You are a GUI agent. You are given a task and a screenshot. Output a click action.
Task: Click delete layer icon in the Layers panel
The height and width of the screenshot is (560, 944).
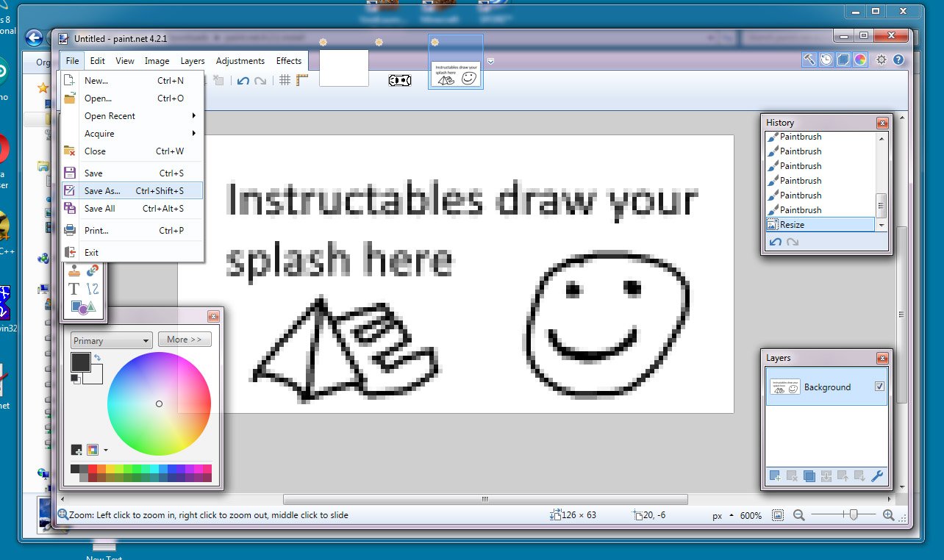(792, 476)
